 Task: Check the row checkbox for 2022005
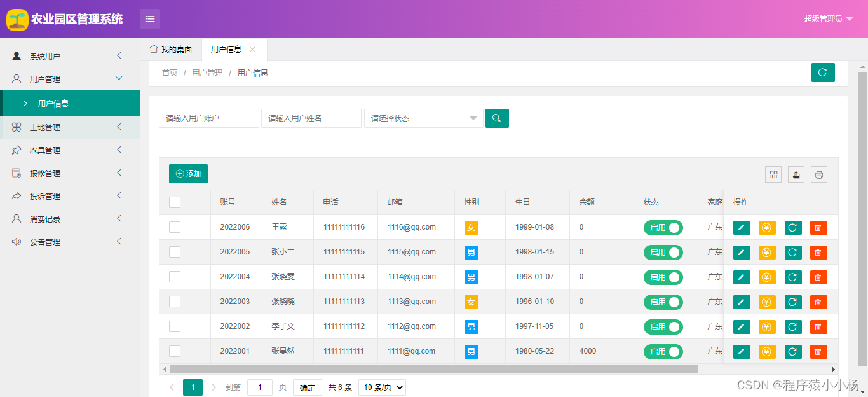pyautogui.click(x=175, y=252)
